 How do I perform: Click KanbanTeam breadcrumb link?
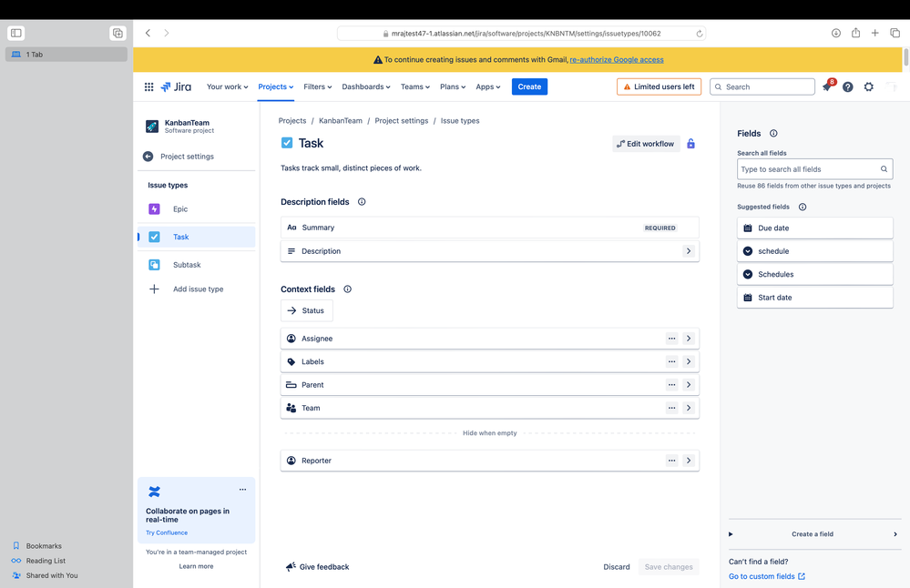(x=340, y=121)
